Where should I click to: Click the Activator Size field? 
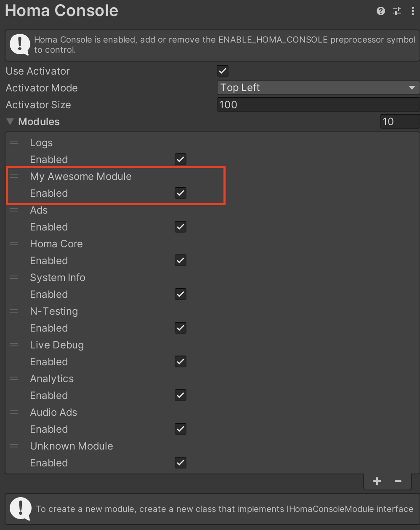point(318,104)
